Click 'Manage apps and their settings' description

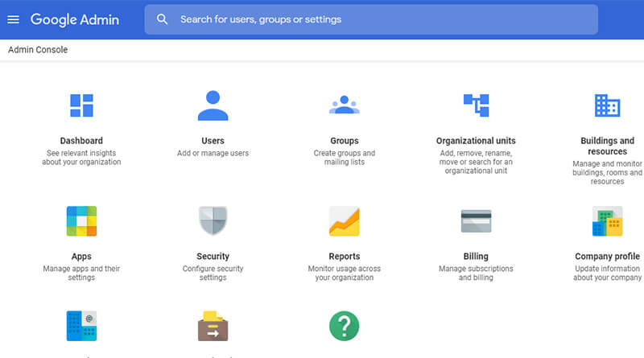coord(81,273)
